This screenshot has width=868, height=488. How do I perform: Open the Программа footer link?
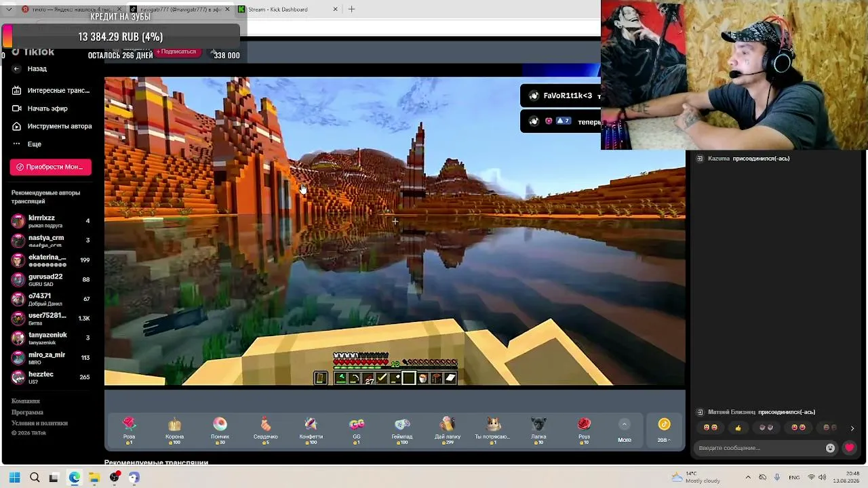point(27,412)
